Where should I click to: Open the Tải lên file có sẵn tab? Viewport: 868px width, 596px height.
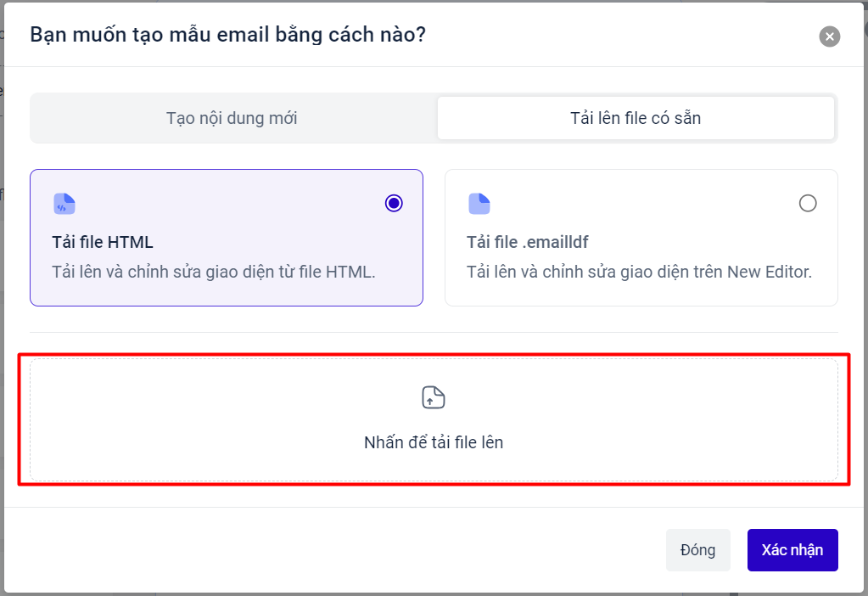pos(636,118)
